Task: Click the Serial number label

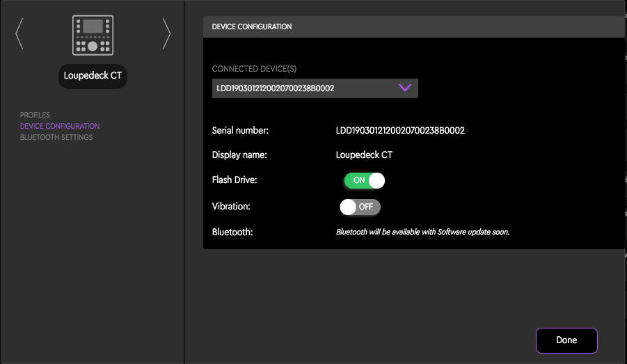Action: point(240,130)
